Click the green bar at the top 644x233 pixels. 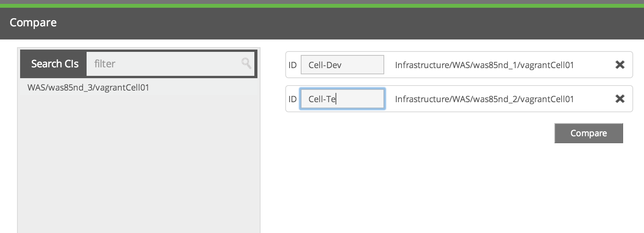[322, 6]
